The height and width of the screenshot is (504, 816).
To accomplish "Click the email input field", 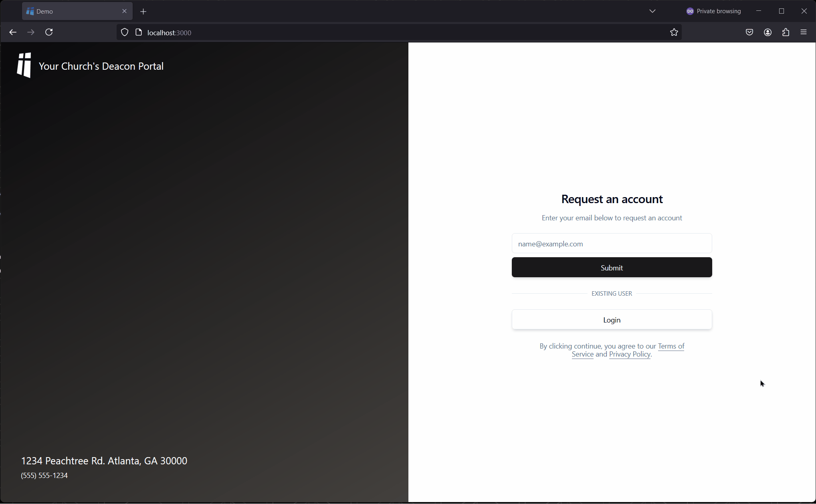I will click(612, 244).
